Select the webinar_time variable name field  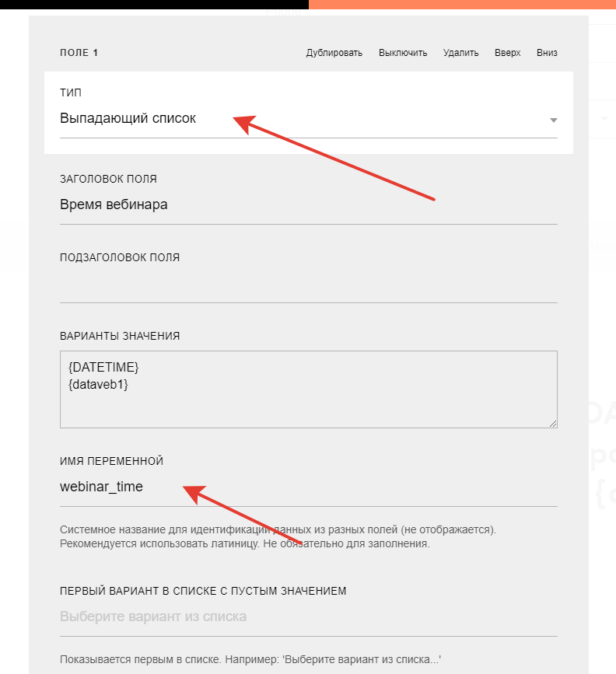click(308, 487)
